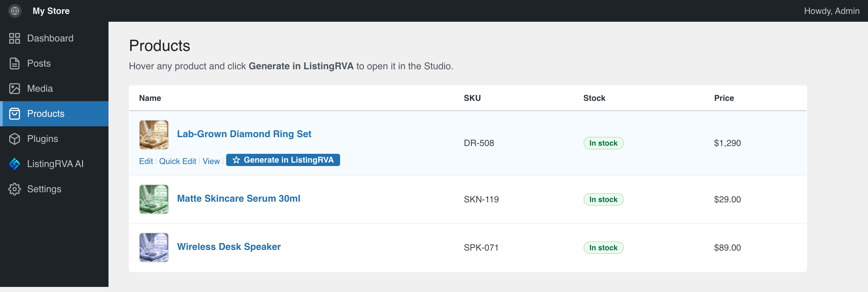Click In stock badge for SPK-071
Viewport: 868px width, 292px height.
604,248
